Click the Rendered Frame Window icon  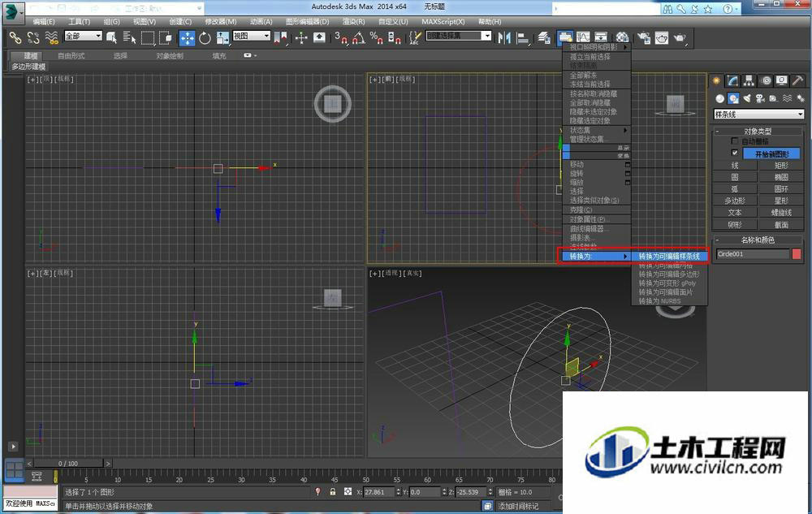click(x=661, y=38)
